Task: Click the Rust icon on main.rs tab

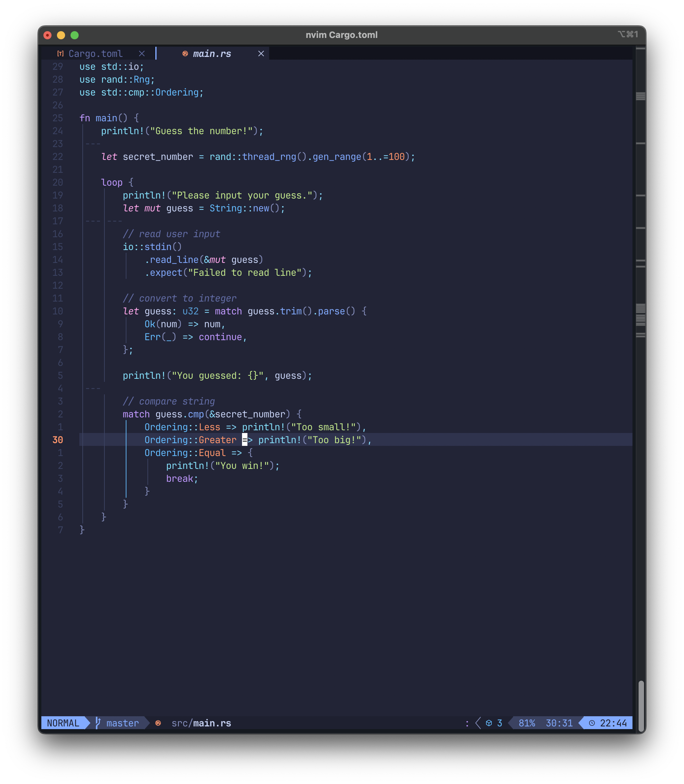Action: click(x=185, y=54)
